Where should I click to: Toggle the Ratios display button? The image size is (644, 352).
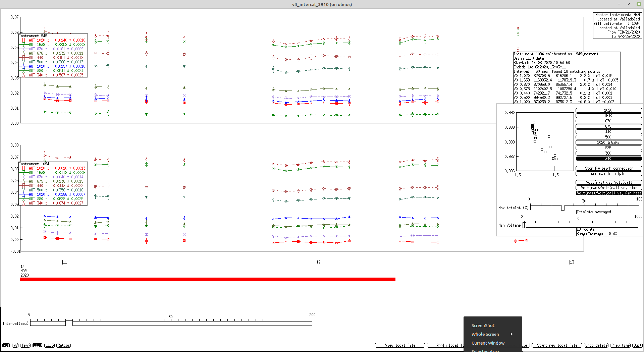[x=63, y=345]
